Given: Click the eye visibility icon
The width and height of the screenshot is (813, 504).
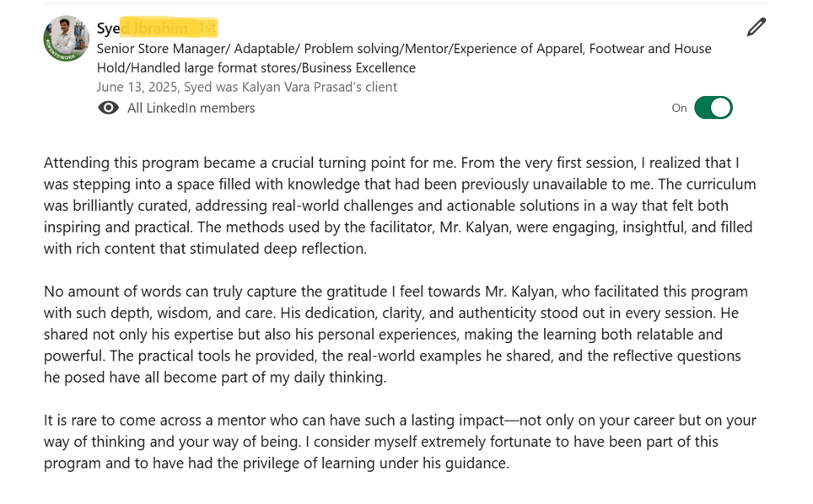Looking at the screenshot, I should click(x=108, y=108).
